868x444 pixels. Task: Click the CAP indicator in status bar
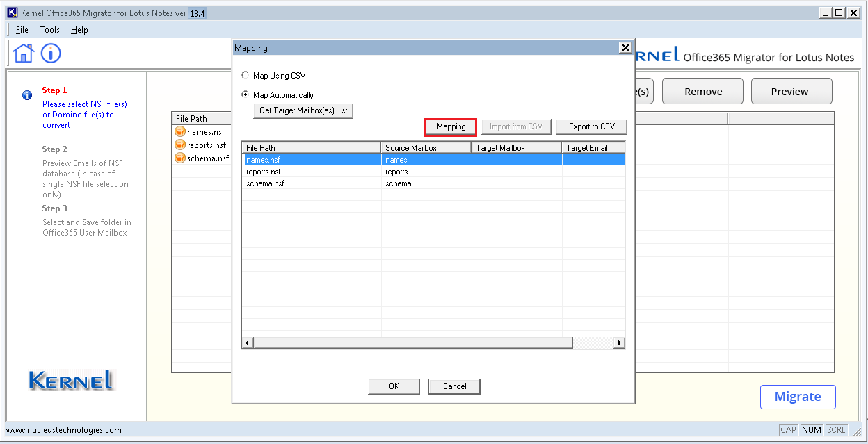pos(789,430)
